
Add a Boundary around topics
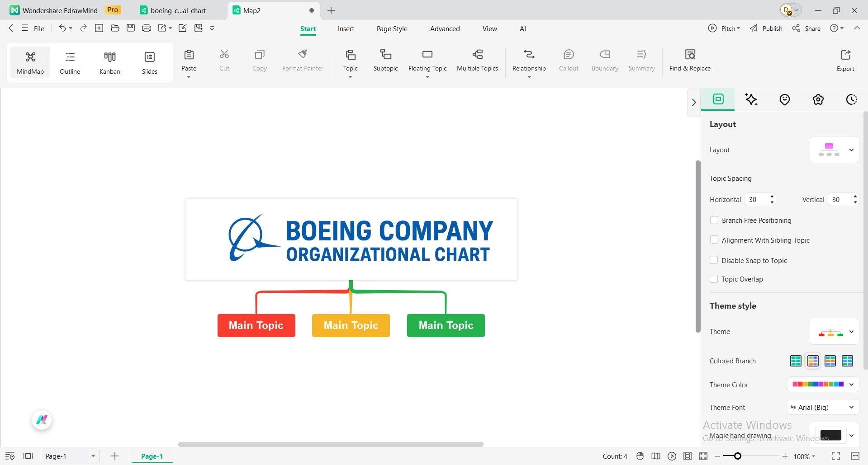pos(604,60)
